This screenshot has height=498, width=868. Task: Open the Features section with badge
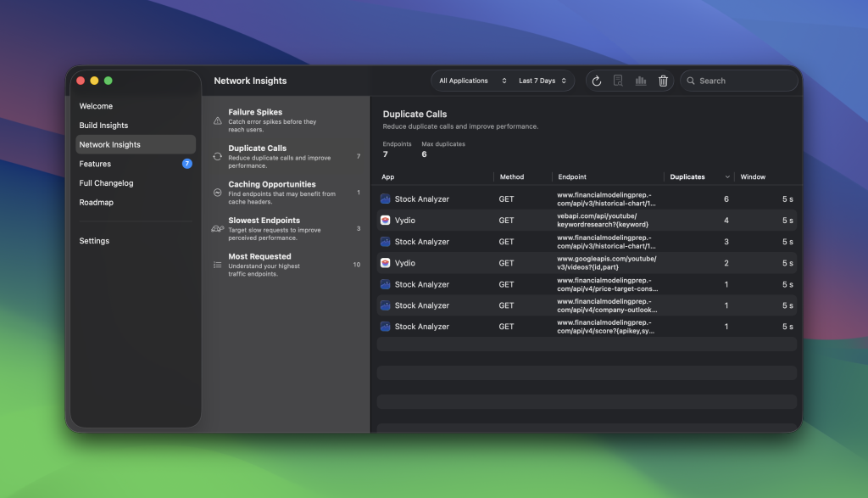[x=95, y=164]
